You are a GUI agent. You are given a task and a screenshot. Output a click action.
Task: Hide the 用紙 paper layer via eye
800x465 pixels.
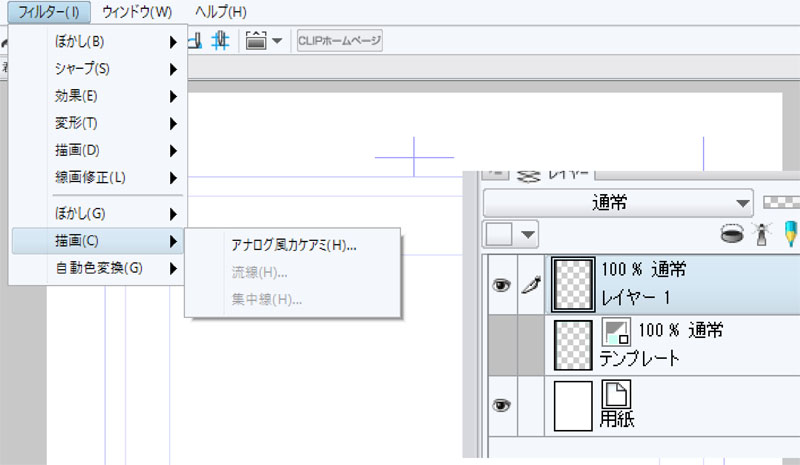point(501,405)
